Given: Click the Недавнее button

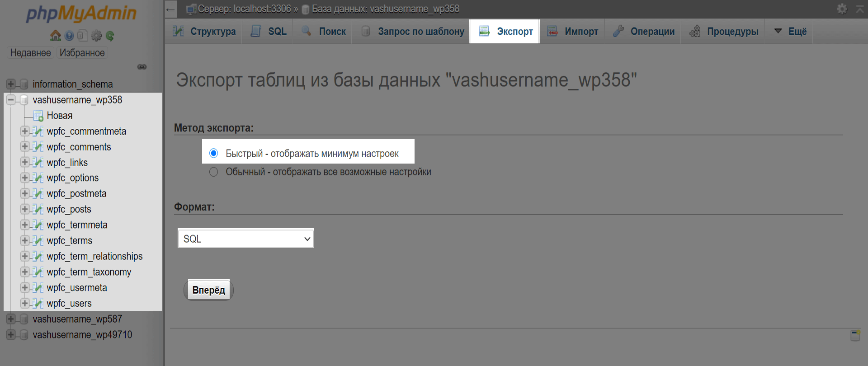Looking at the screenshot, I should [30, 53].
